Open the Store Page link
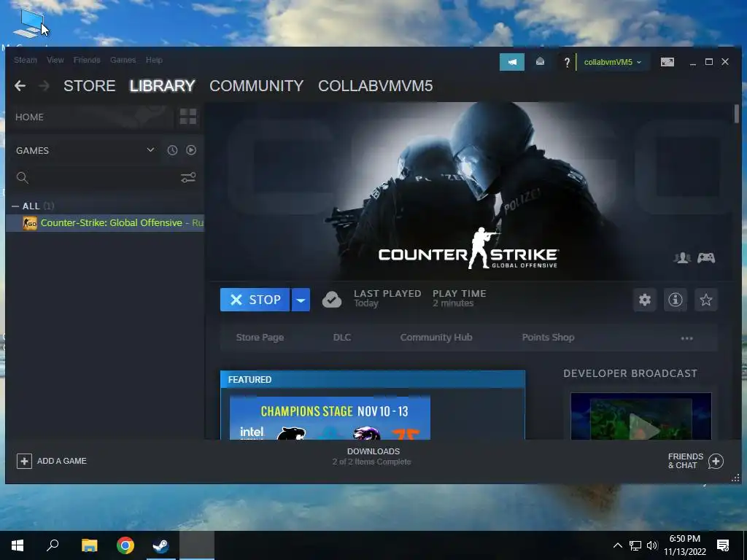Image resolution: width=747 pixels, height=560 pixels. pyautogui.click(x=260, y=337)
